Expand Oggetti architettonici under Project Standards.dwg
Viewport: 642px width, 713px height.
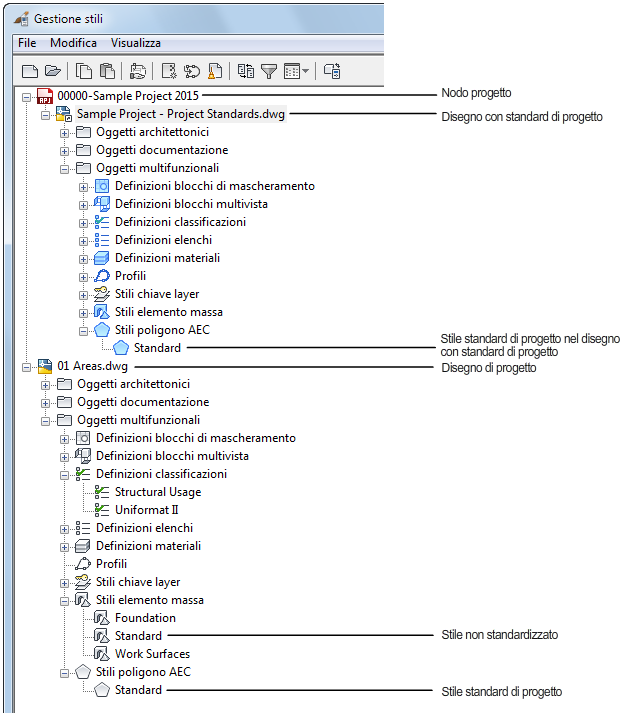[65, 133]
